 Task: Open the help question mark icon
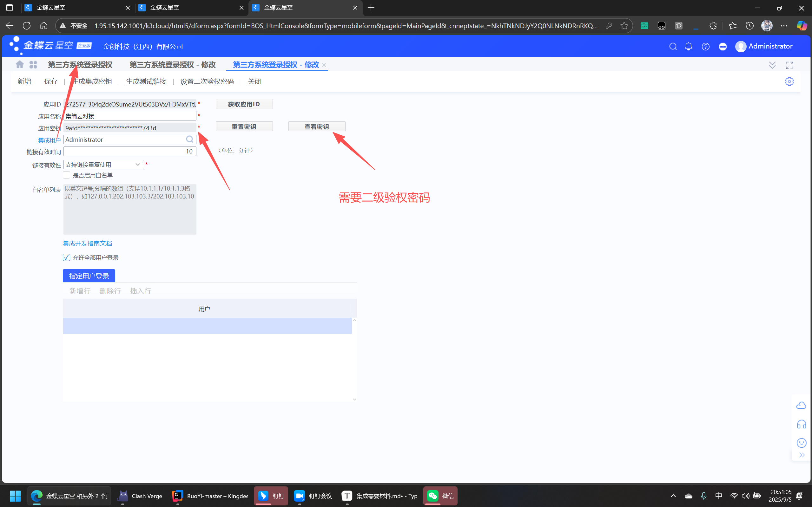pos(705,47)
